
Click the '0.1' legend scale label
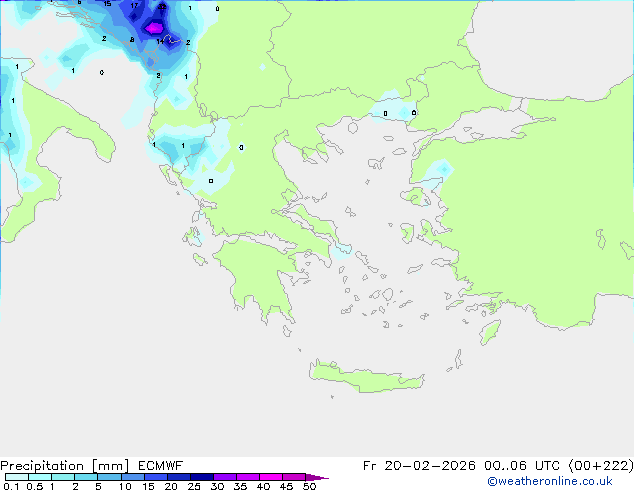(11, 486)
